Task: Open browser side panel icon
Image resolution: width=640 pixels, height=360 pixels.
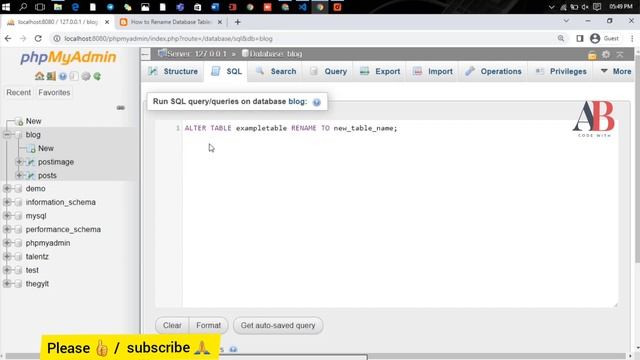Action: click(580, 38)
